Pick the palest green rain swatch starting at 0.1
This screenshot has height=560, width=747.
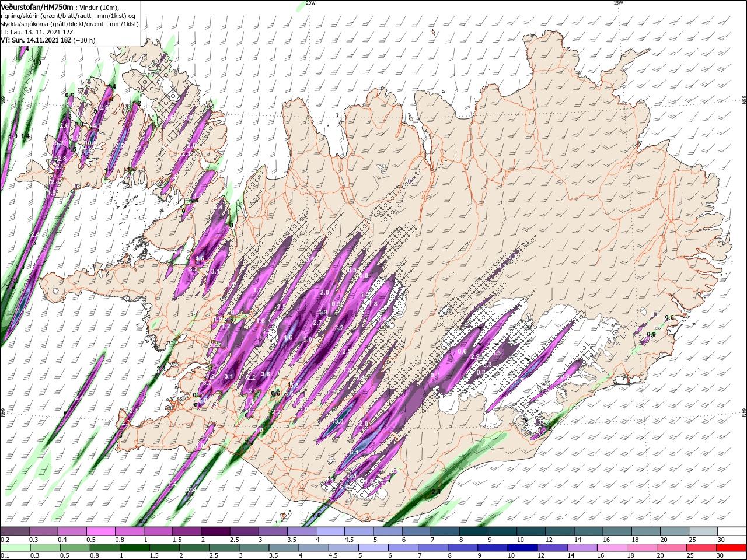click(x=15, y=548)
